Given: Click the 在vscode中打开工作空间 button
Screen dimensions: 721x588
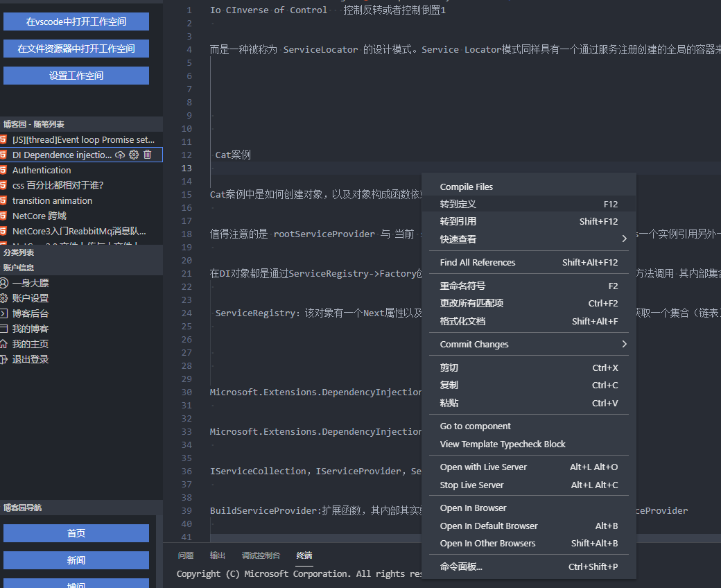Looking at the screenshot, I should [x=76, y=21].
